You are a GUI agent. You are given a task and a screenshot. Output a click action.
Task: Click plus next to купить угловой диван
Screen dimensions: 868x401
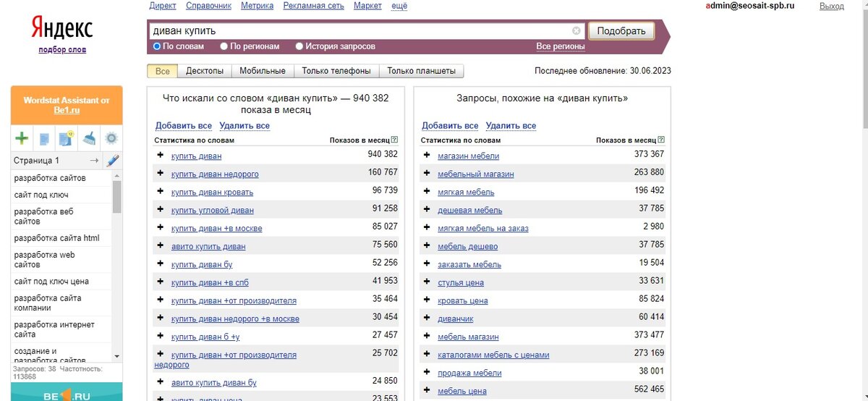(x=161, y=210)
